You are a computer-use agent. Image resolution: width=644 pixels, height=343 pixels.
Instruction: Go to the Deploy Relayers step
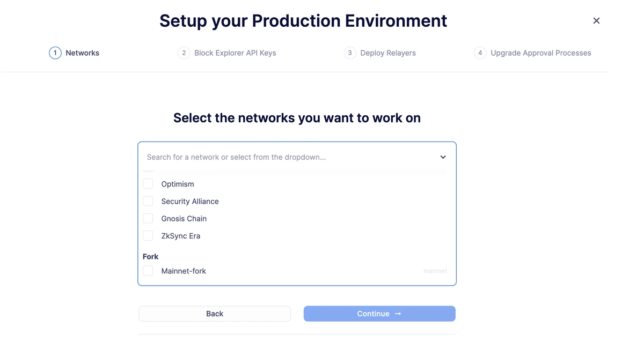click(x=388, y=53)
